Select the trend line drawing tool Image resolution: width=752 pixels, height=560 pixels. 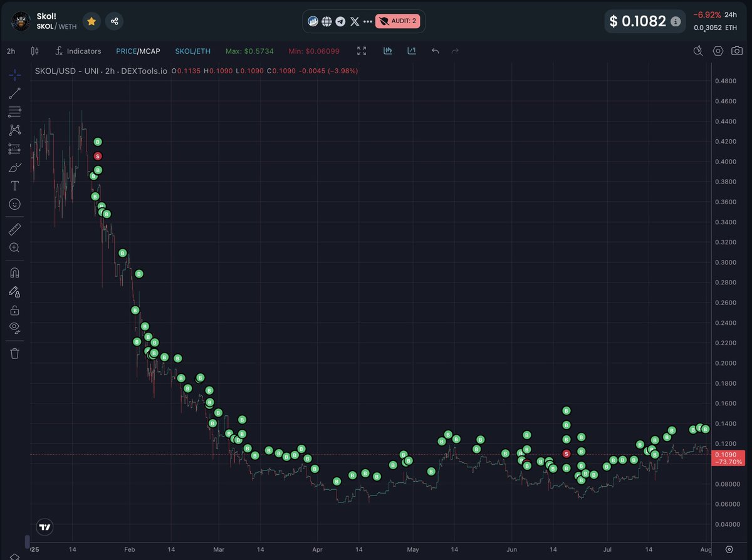click(x=14, y=93)
